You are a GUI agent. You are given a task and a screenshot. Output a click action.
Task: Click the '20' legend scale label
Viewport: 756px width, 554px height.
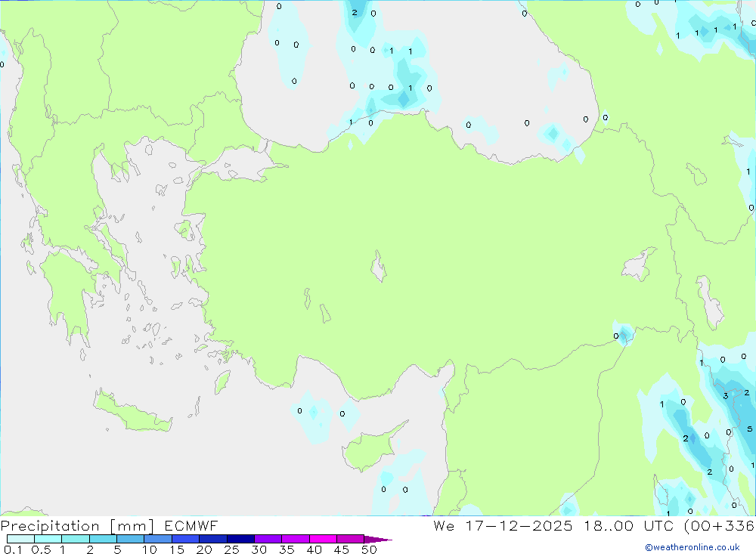click(x=204, y=549)
